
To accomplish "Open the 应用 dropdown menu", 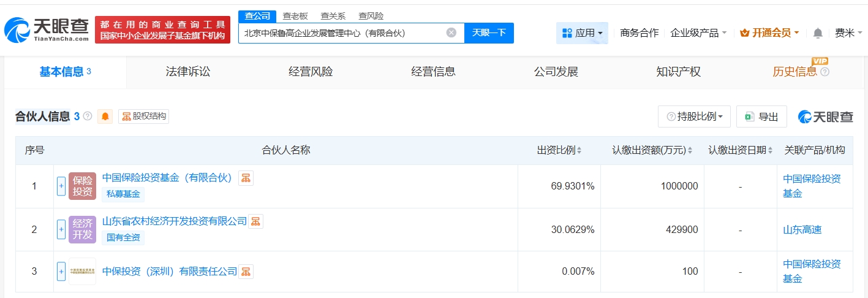I will [x=582, y=33].
